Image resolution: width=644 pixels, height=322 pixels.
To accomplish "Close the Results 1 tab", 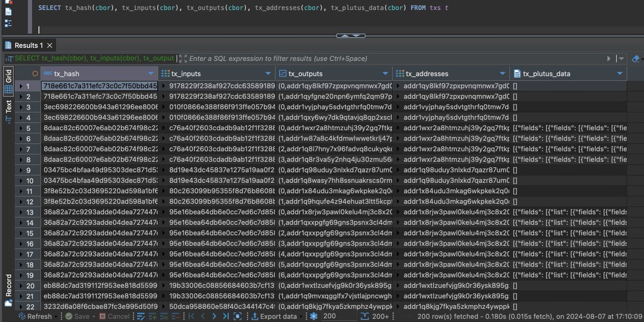I will [x=50, y=46].
